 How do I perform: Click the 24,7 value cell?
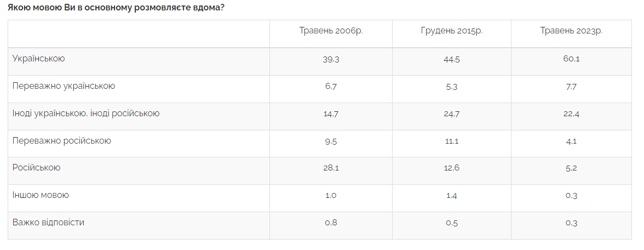click(x=452, y=114)
